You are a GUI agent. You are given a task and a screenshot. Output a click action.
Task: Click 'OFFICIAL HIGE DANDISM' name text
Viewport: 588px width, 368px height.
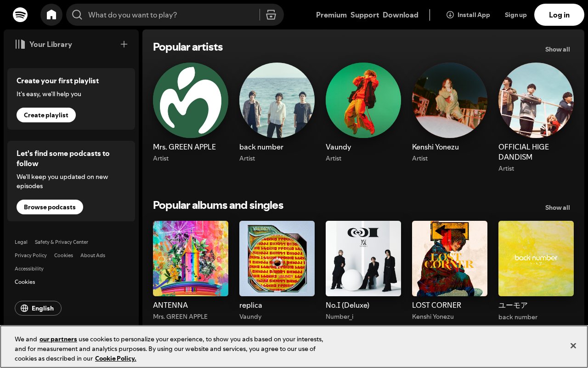(524, 152)
